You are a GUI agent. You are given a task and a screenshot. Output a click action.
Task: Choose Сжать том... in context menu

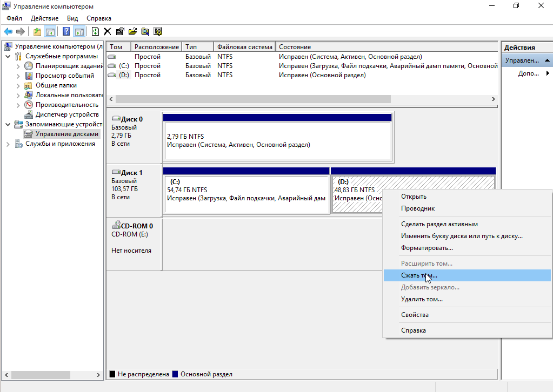click(x=419, y=275)
